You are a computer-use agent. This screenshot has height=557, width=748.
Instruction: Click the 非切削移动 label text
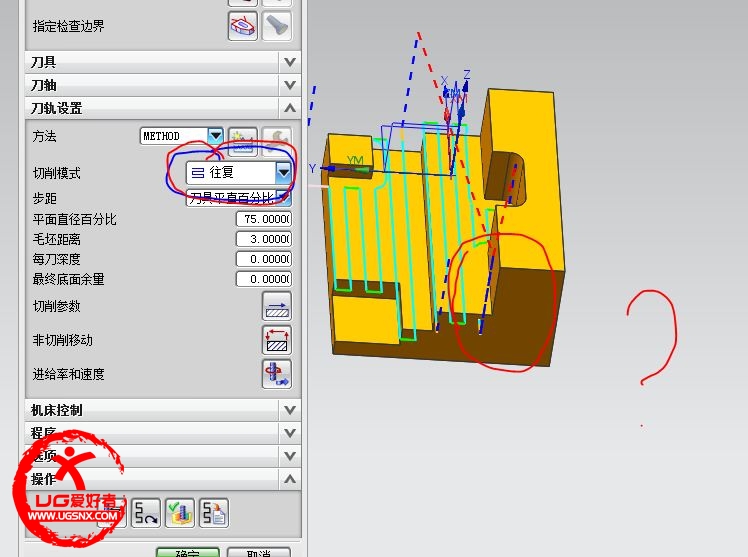click(62, 340)
